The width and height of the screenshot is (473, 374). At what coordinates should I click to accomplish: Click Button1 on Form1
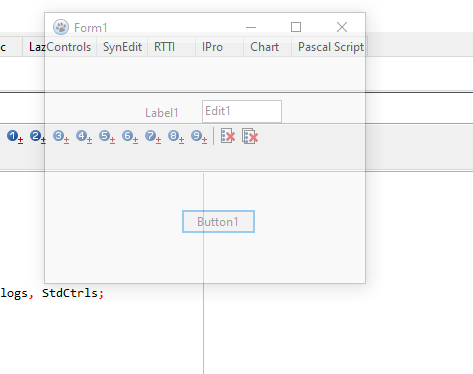(x=218, y=222)
